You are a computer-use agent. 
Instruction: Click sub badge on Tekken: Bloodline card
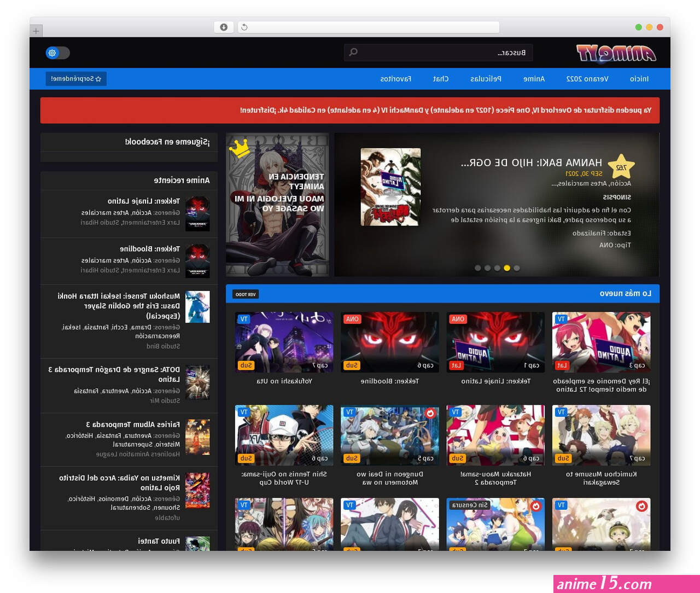tap(352, 365)
